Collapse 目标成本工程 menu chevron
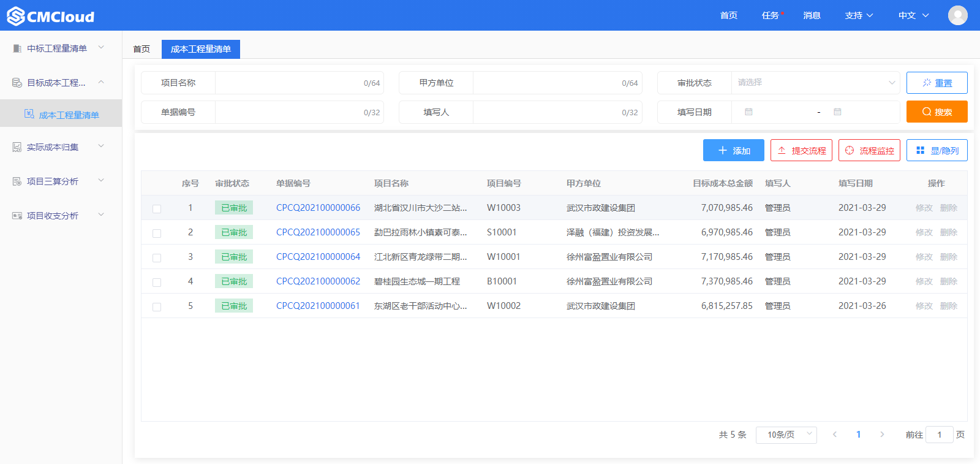980x464 pixels. pyautogui.click(x=101, y=82)
